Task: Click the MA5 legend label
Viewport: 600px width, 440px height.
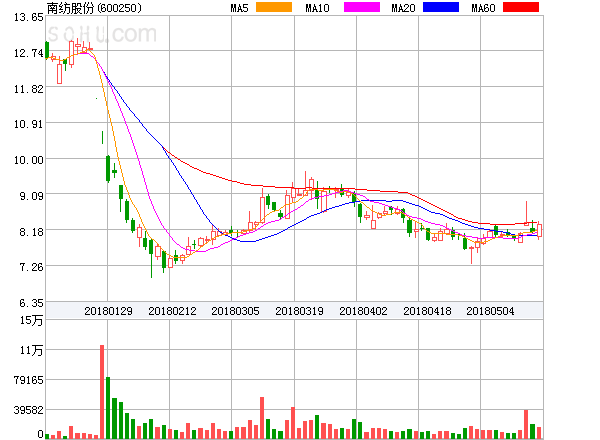Action: click(x=239, y=8)
